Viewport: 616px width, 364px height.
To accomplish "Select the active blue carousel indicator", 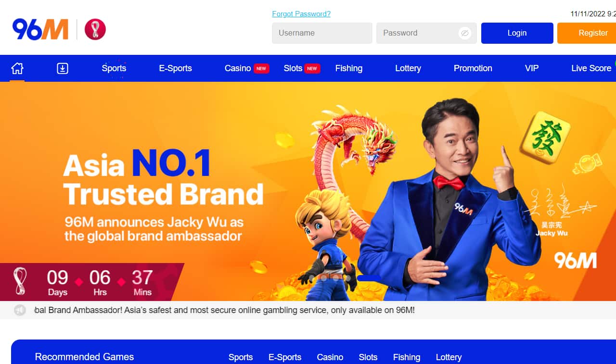I will point(369,278).
